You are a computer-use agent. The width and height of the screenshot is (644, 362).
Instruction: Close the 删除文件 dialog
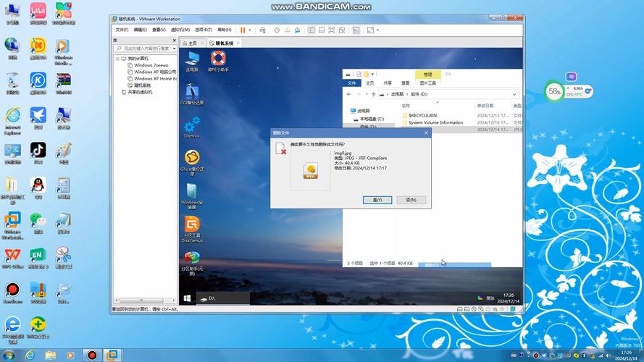pyautogui.click(x=426, y=132)
